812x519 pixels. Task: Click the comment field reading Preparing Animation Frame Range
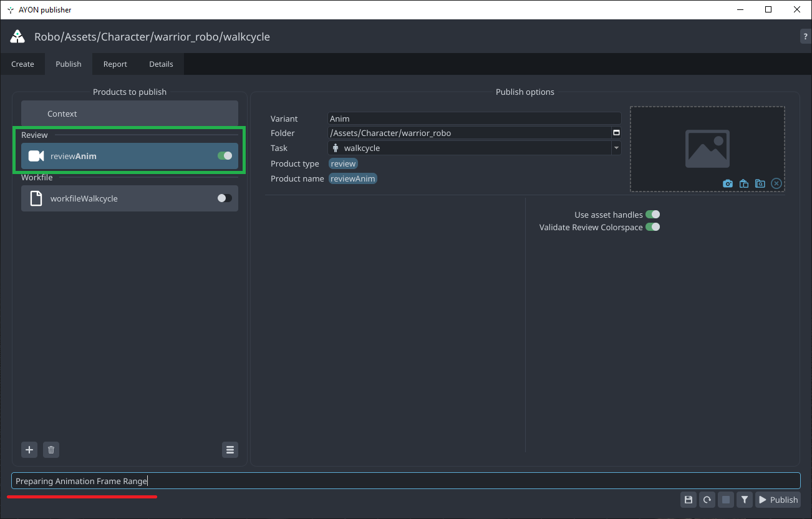406,481
